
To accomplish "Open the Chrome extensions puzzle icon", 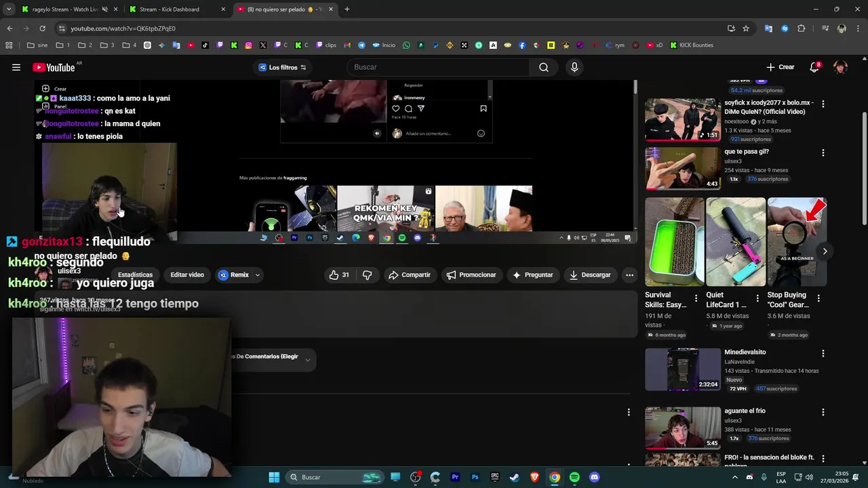I will 802,28.
